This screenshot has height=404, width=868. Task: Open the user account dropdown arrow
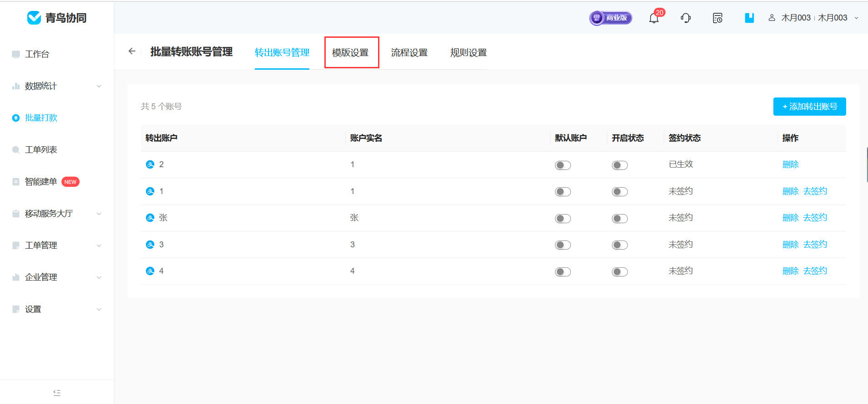856,18
